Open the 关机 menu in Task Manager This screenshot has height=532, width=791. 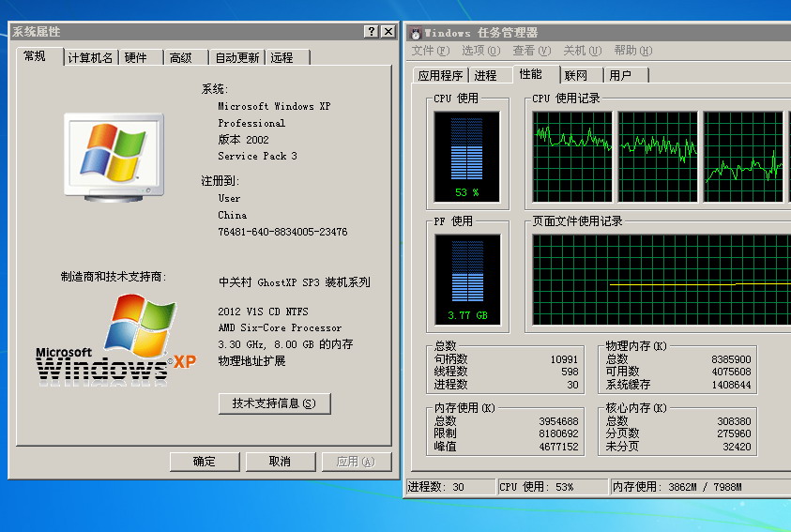(x=582, y=51)
